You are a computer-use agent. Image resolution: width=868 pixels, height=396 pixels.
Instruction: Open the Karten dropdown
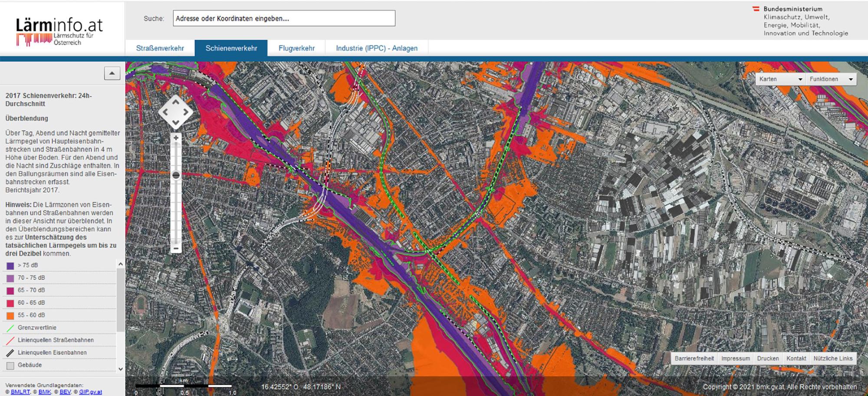click(x=780, y=79)
